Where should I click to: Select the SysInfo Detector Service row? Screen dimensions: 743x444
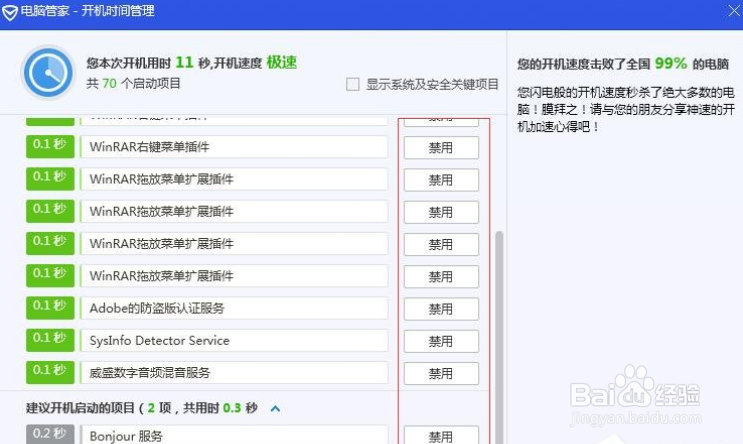(234, 340)
